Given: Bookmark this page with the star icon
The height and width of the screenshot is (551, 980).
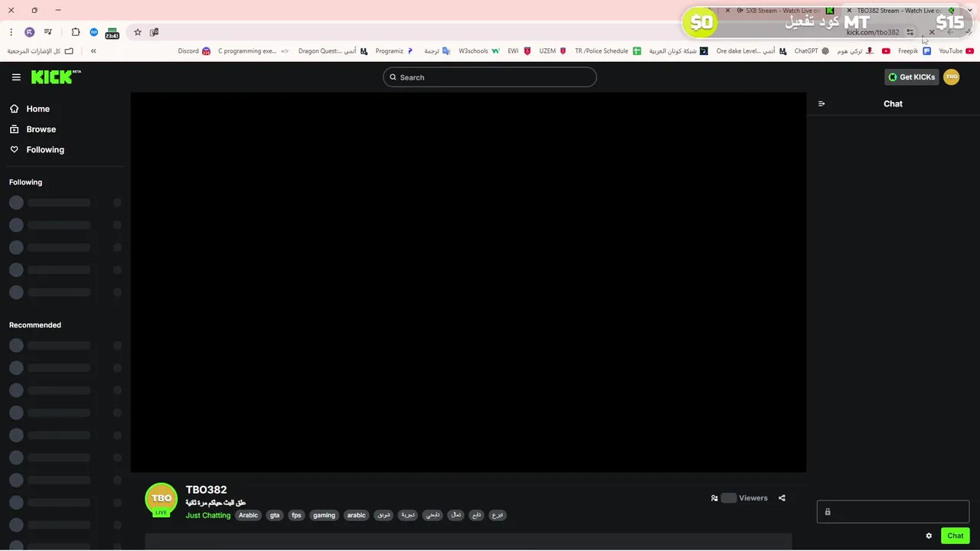Looking at the screenshot, I should [x=138, y=32].
